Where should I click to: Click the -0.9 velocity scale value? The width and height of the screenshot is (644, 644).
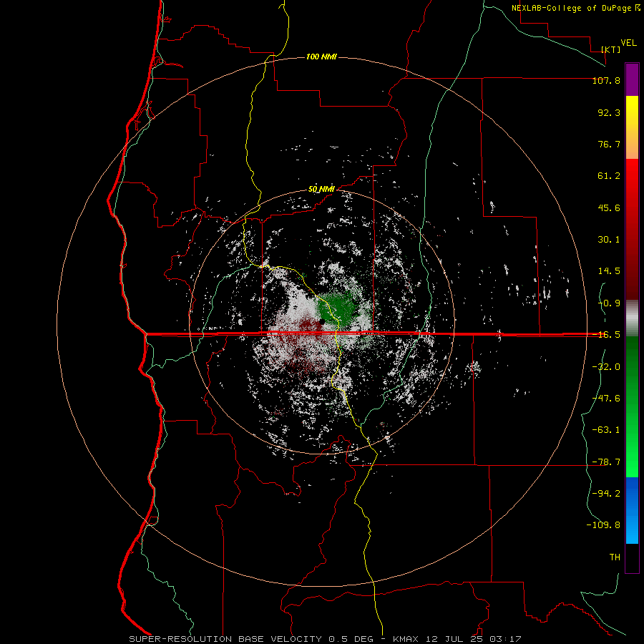click(x=609, y=303)
